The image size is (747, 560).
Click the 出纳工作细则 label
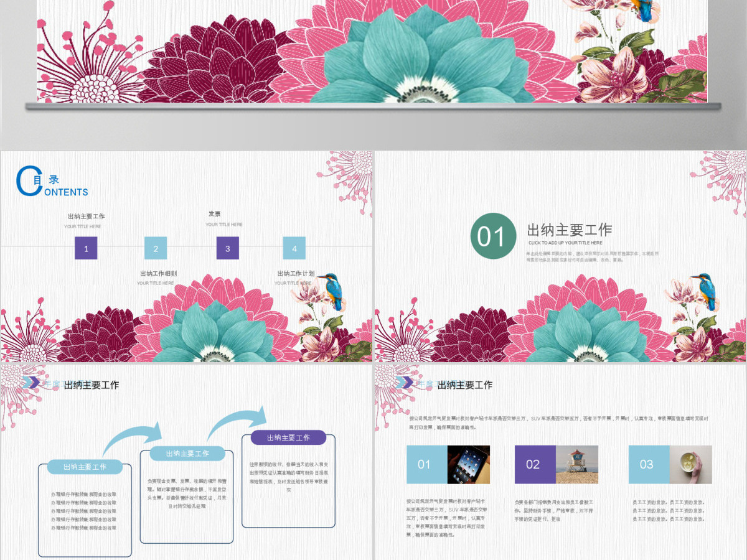pos(158,273)
